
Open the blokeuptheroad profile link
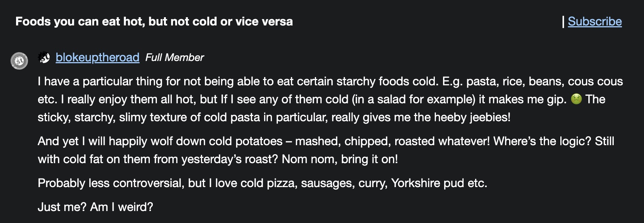click(x=97, y=58)
